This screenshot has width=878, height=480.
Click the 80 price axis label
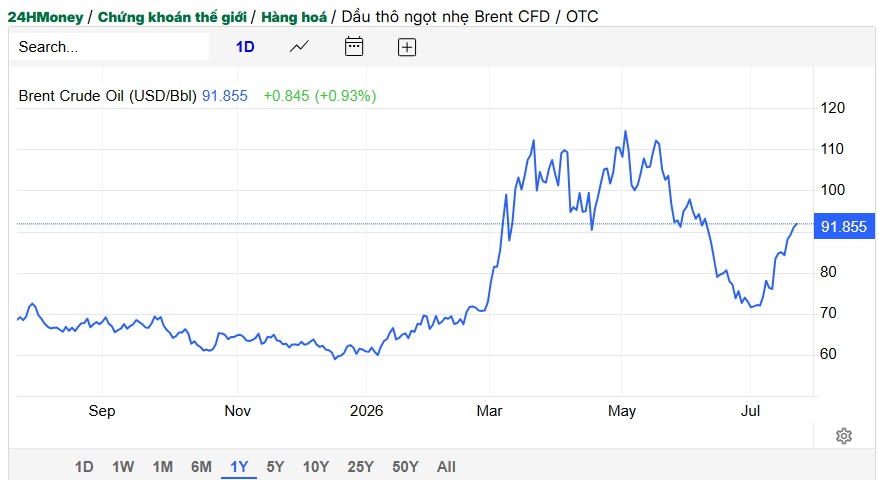click(828, 272)
